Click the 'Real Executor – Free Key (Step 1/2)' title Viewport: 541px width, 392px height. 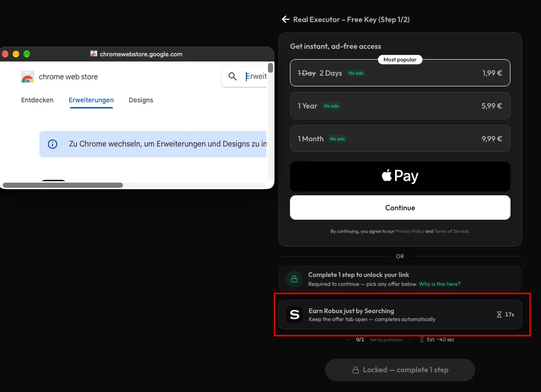[x=351, y=20]
